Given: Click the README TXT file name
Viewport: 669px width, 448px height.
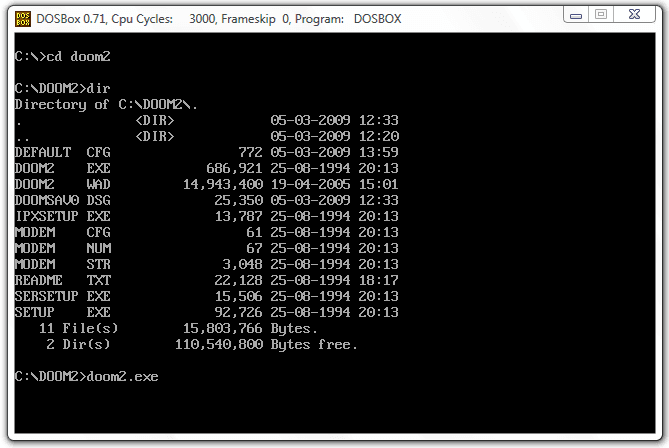Looking at the screenshot, I should click(62, 280).
